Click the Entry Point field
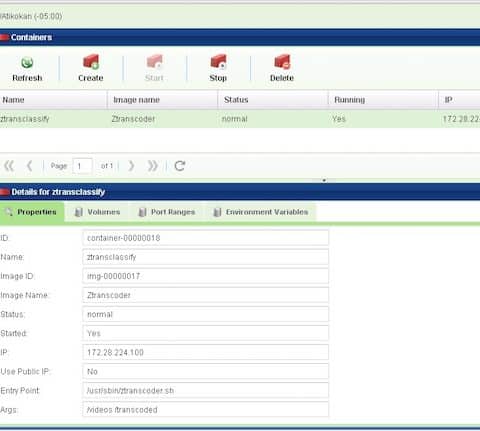Viewport: 480px width, 431px height. coord(206,390)
